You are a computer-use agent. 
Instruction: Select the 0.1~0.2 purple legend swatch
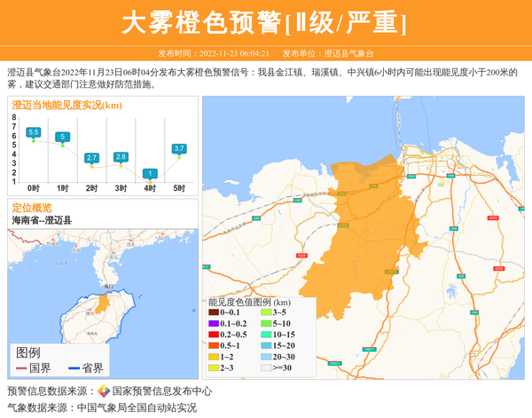[x=214, y=323]
